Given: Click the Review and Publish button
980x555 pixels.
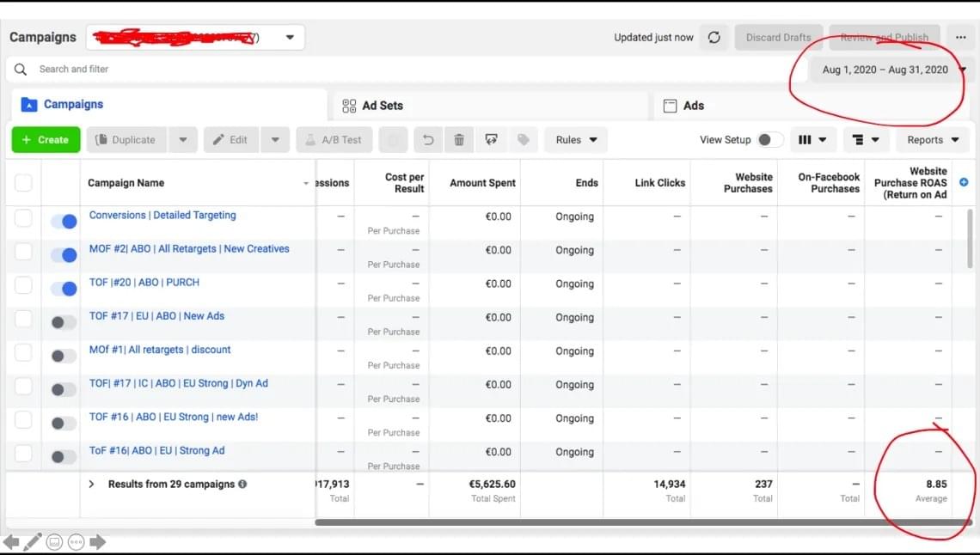Looking at the screenshot, I should (x=885, y=38).
